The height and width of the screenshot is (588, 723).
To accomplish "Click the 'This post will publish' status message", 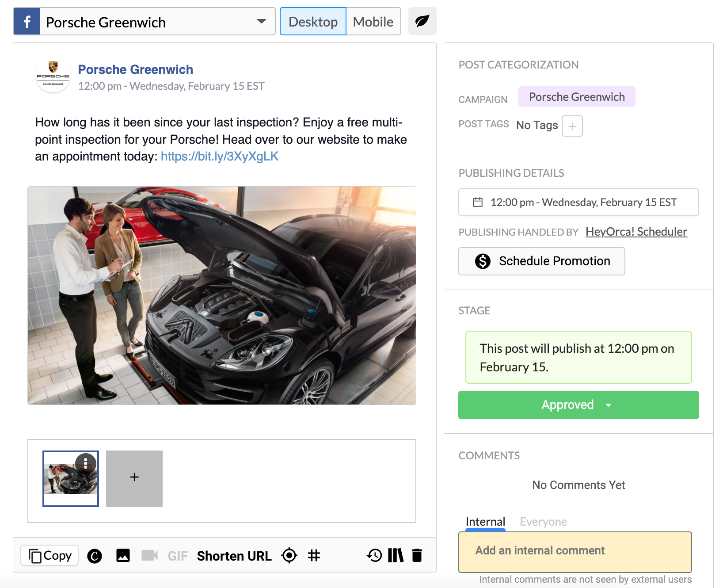I will [578, 357].
